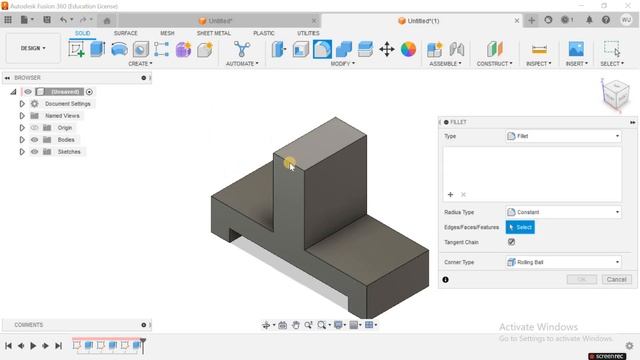Screen dimensions: 640x360
Task: Select the Shell tool
Action: [301, 49]
